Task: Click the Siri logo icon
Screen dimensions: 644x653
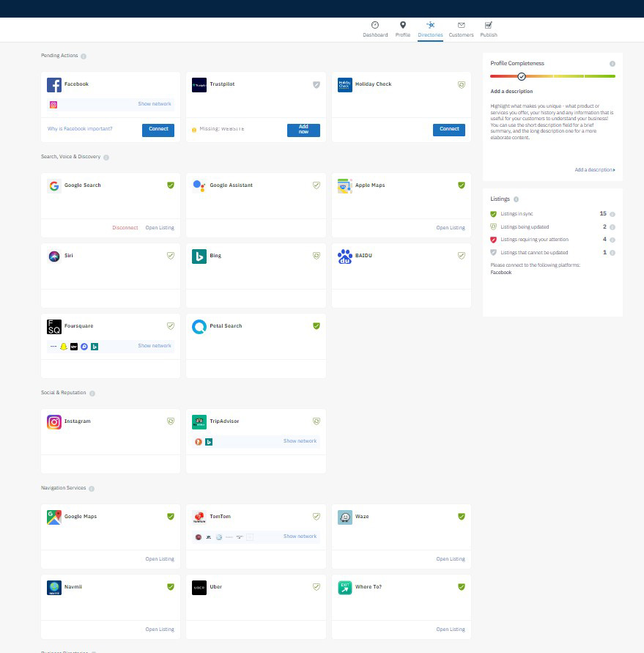Action: 54,256
